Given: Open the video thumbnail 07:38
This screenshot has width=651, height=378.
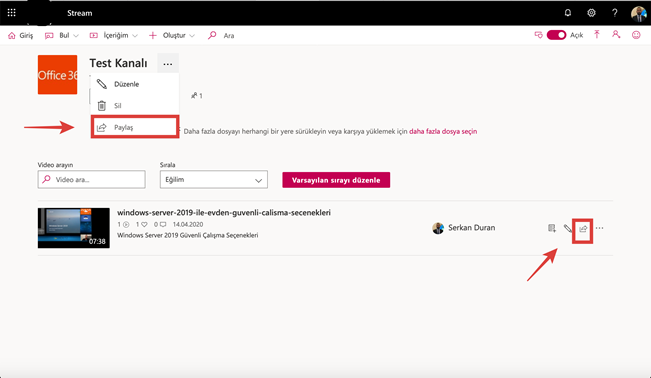Looking at the screenshot, I should pos(73,228).
